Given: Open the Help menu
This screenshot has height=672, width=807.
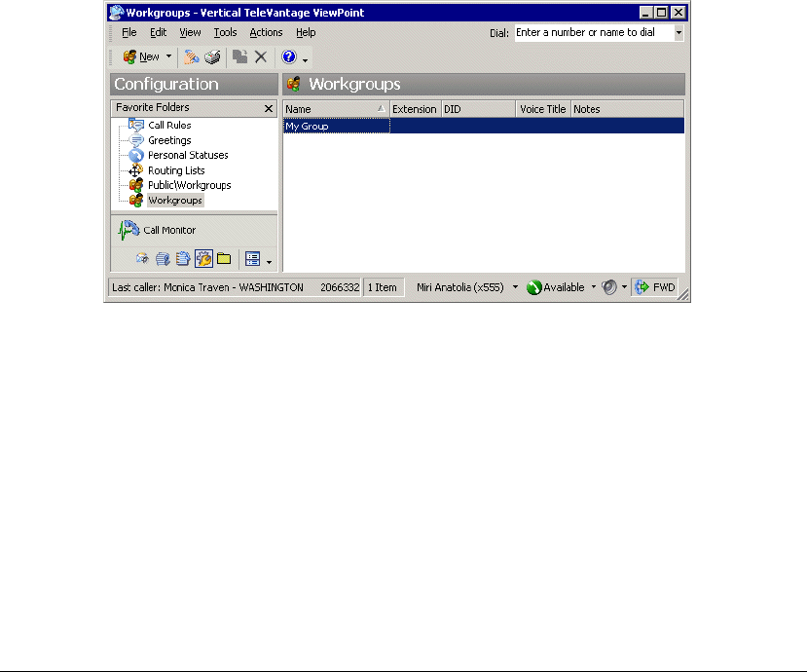Looking at the screenshot, I should click(306, 32).
